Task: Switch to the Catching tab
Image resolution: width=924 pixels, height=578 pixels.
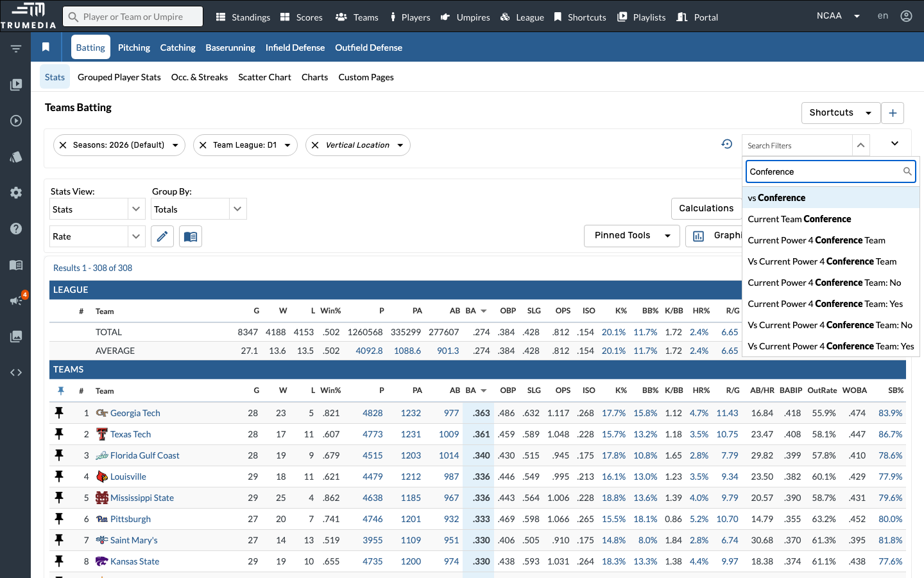Action: pyautogui.click(x=178, y=48)
